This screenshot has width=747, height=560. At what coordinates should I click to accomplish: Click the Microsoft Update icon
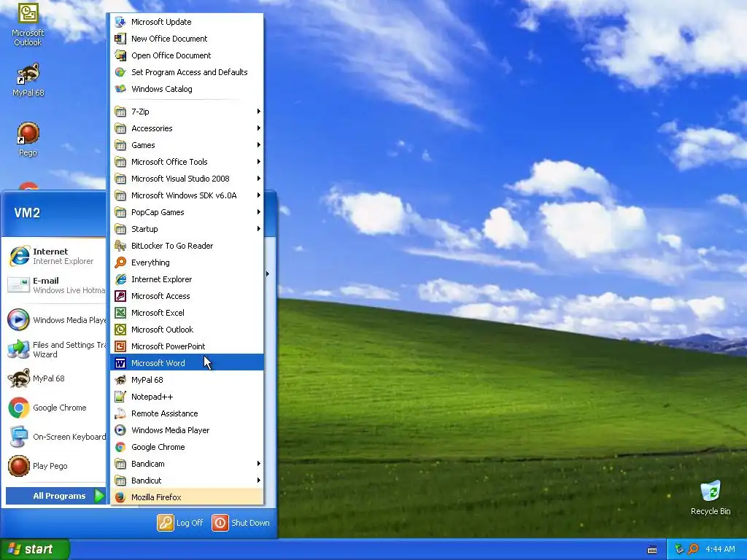[120, 22]
